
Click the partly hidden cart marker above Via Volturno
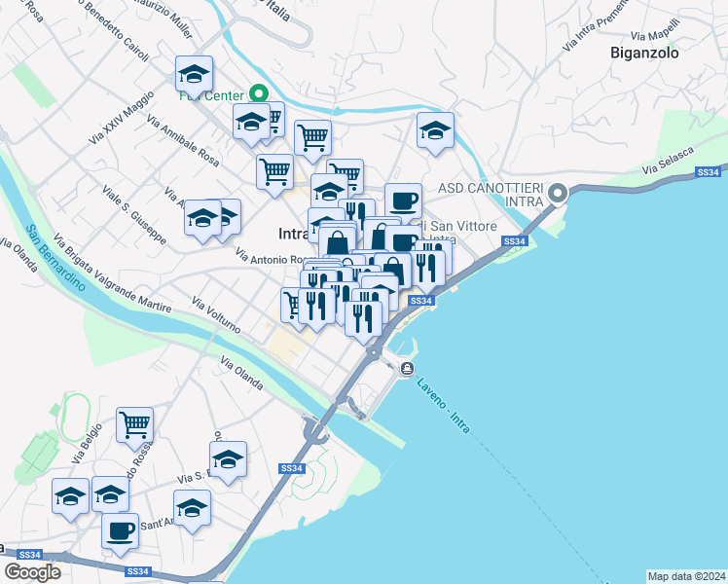290,307
